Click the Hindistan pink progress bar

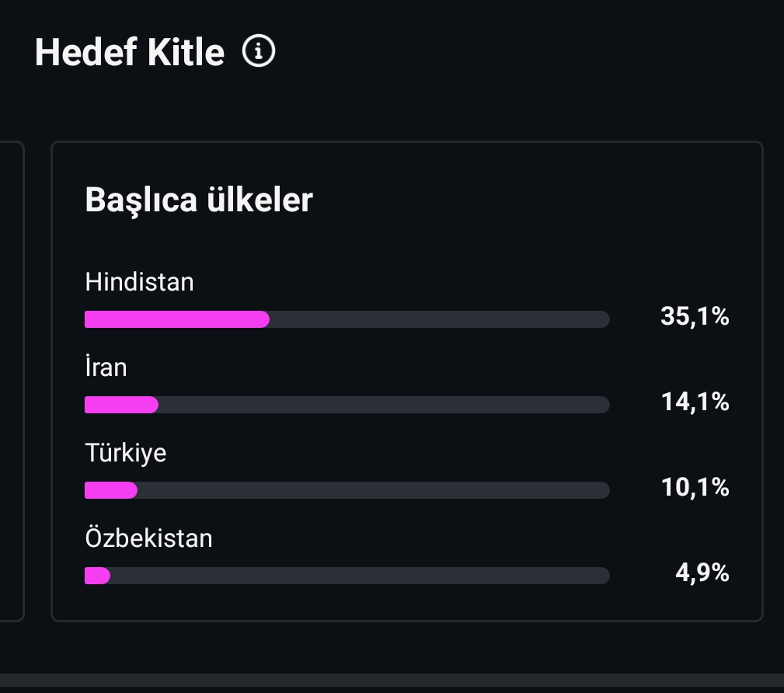click(177, 319)
